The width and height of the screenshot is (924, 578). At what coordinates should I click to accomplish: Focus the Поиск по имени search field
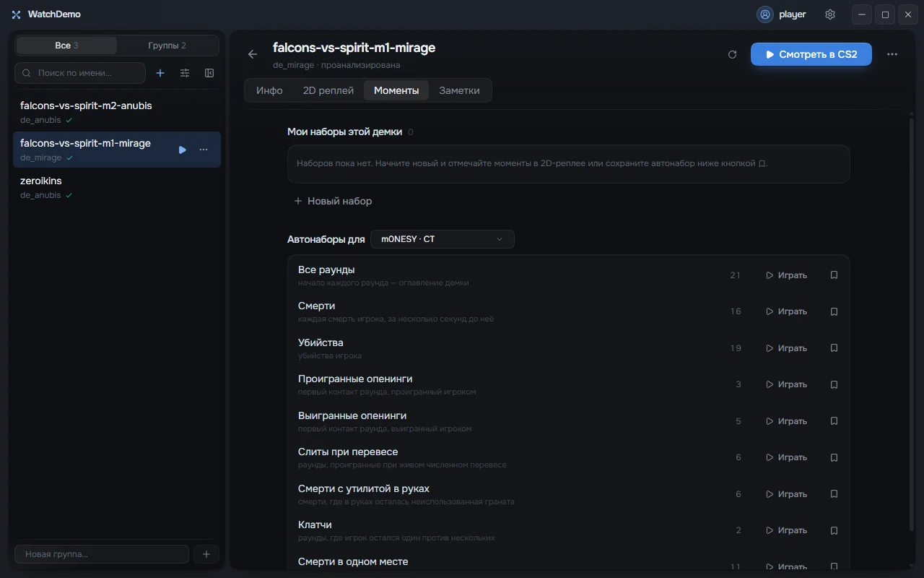[x=80, y=73]
